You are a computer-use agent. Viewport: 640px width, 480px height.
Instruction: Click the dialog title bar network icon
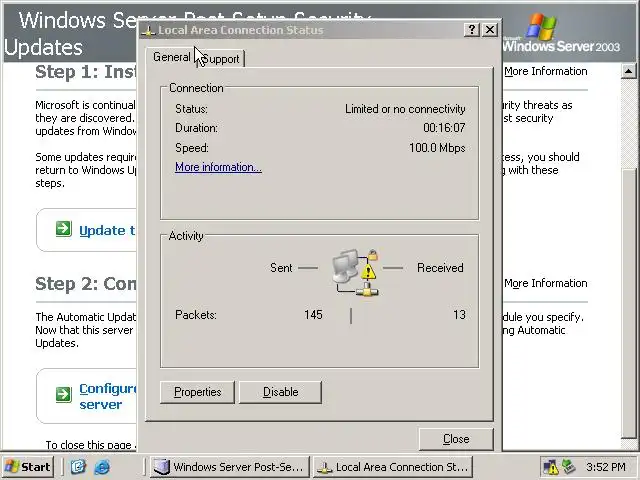pyautogui.click(x=149, y=31)
